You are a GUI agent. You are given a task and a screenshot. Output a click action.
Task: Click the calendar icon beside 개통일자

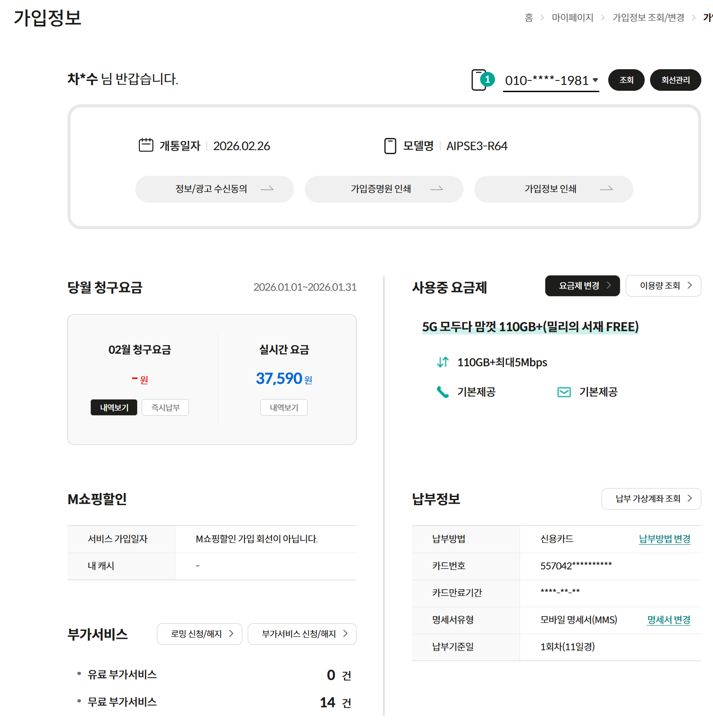pos(146,145)
